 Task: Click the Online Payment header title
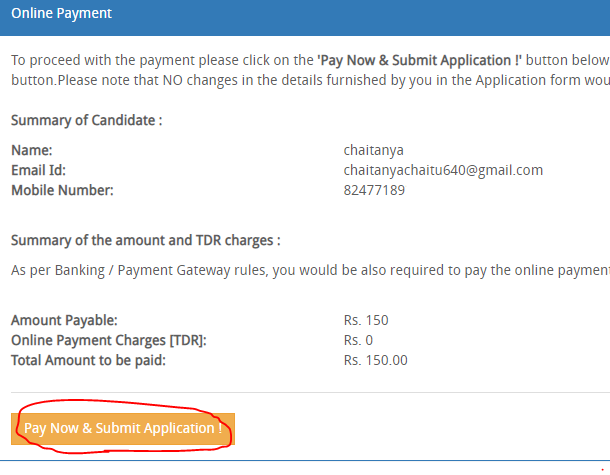pyautogui.click(x=61, y=14)
